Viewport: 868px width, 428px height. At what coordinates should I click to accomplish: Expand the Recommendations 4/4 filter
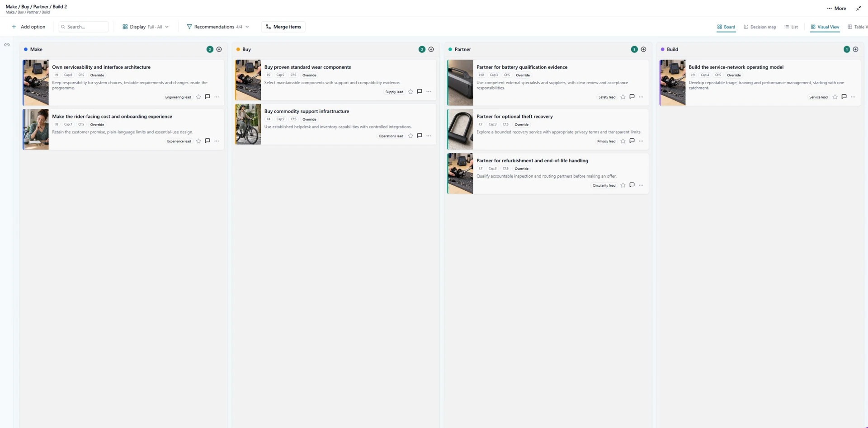(218, 27)
